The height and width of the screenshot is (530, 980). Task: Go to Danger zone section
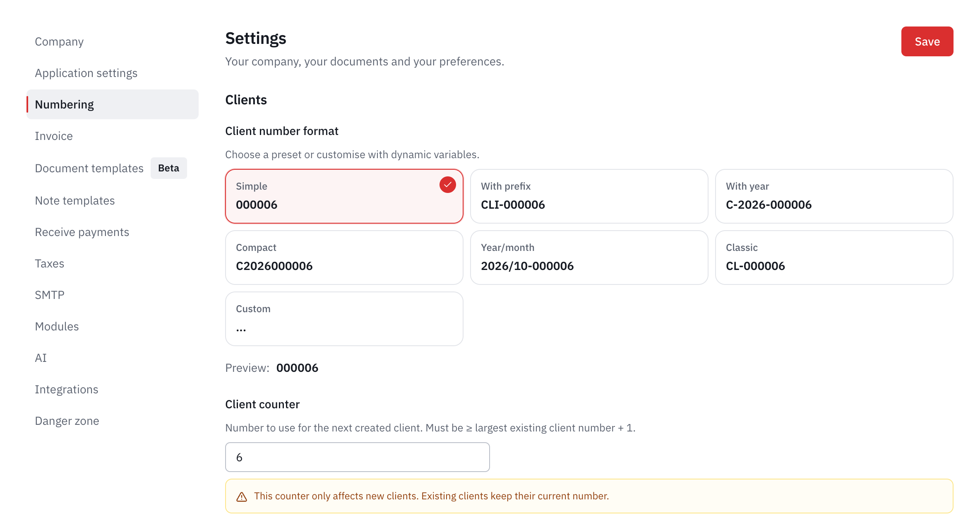pyautogui.click(x=113, y=421)
